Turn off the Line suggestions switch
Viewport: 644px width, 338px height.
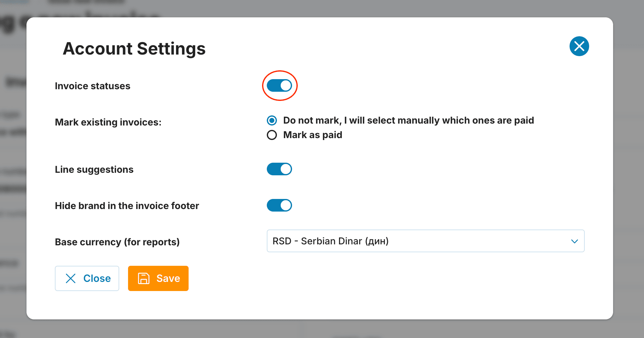[x=279, y=169]
